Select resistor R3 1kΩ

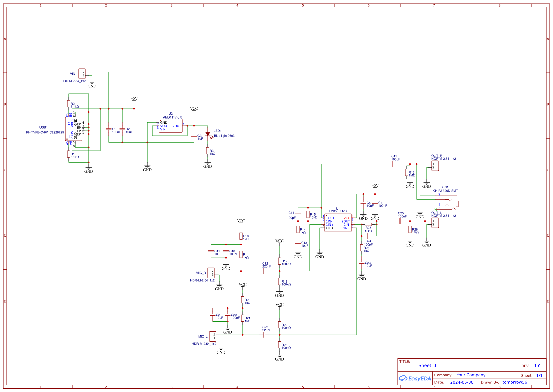[x=208, y=151]
